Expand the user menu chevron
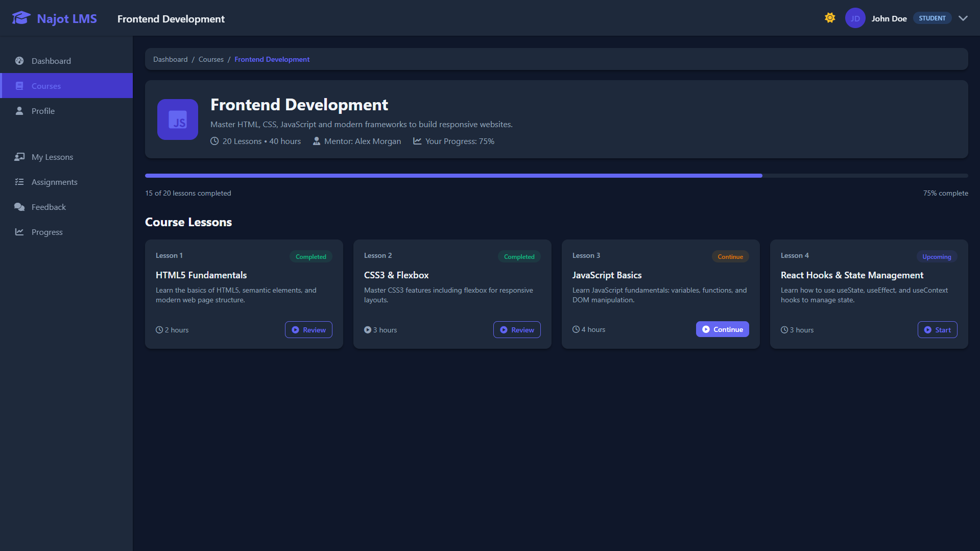980x551 pixels. tap(963, 18)
